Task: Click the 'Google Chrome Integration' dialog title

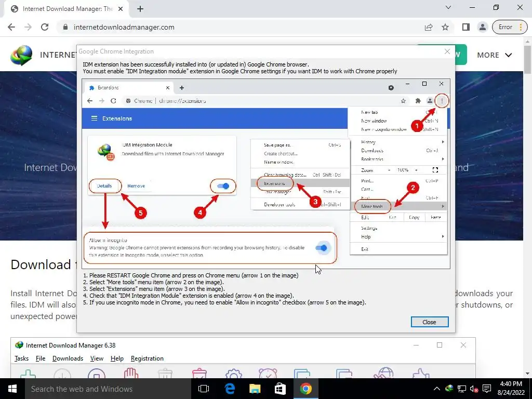Action: (116, 51)
